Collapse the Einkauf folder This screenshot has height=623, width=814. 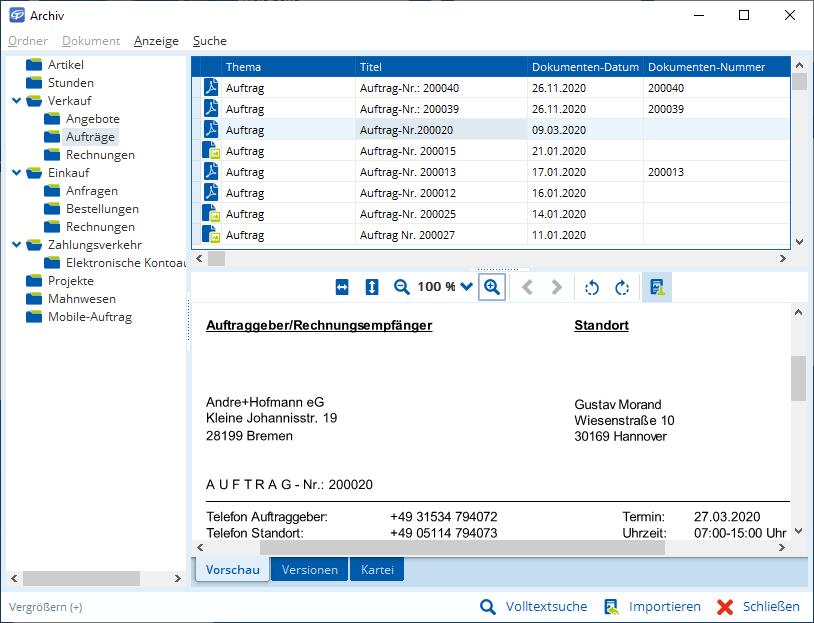17,173
